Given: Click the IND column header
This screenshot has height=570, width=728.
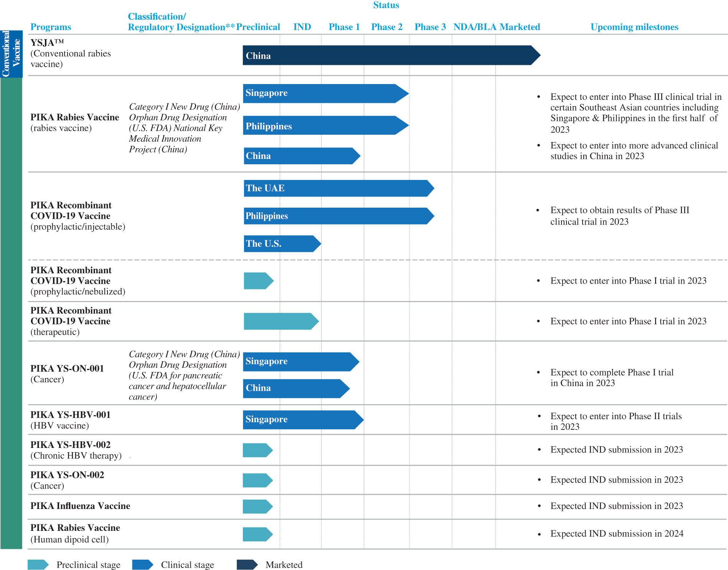Looking at the screenshot, I should pyautogui.click(x=302, y=27).
